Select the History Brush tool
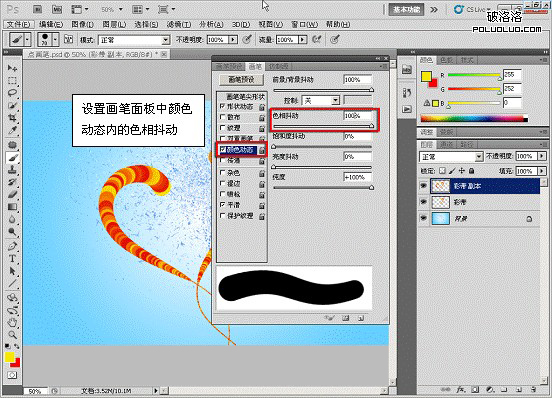Screen dimensions: 552x398 12,182
